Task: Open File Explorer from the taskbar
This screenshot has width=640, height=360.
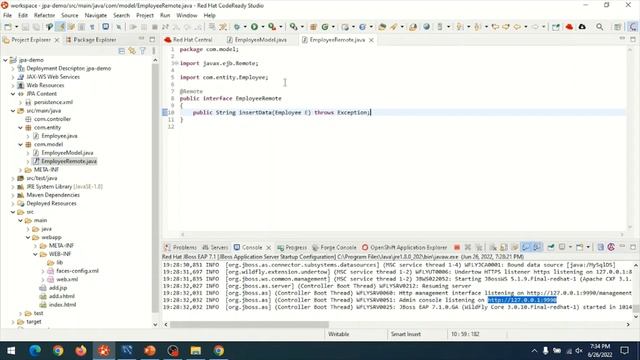Action: click(196, 351)
